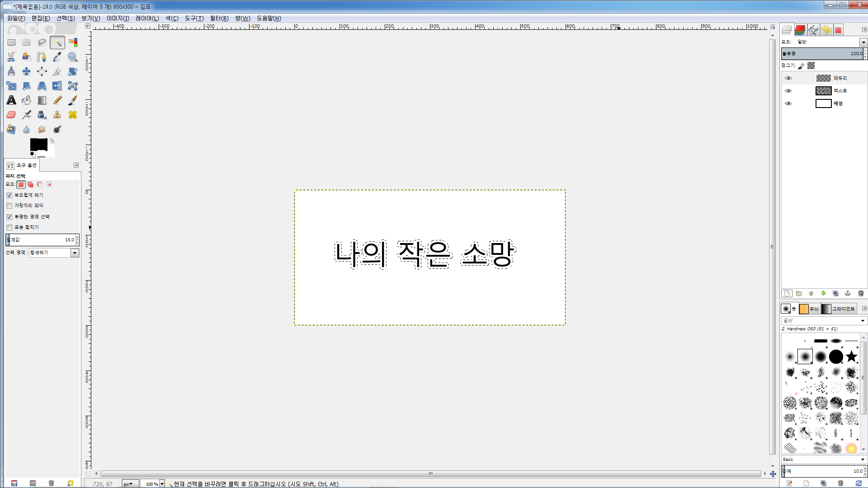
Task: Pick the Eraser tool
Action: [11, 115]
